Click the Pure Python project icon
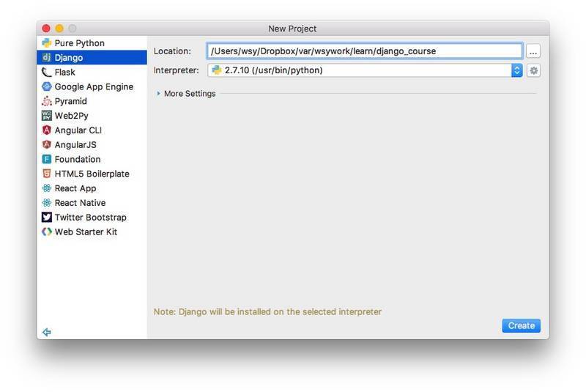 click(46, 43)
